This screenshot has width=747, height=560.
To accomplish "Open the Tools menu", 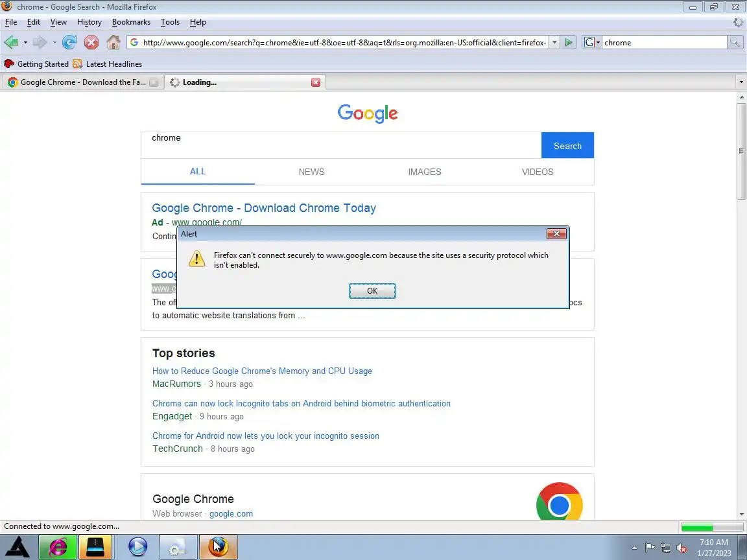I will [x=170, y=22].
